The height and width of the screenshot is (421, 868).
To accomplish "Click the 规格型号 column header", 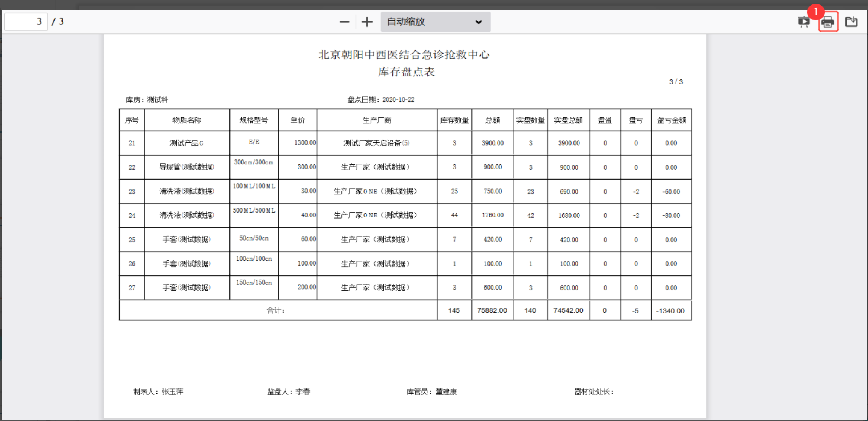I will point(254,120).
